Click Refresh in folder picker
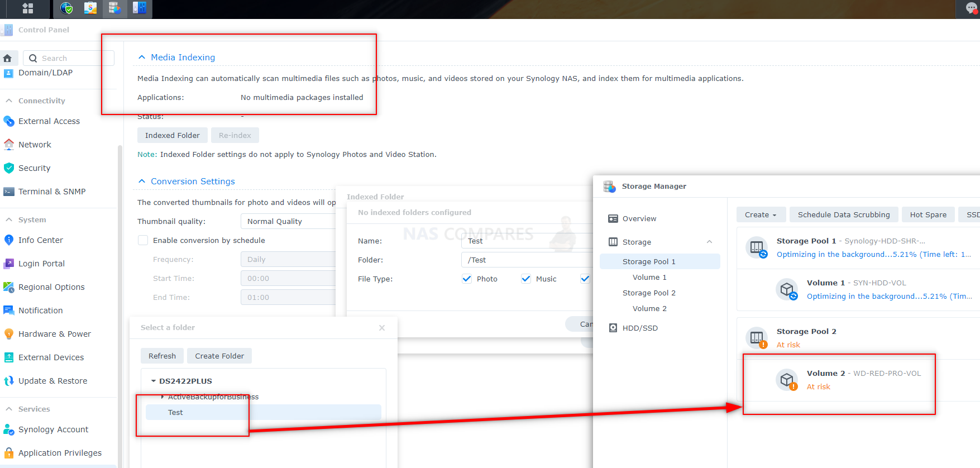980x468 pixels. tap(162, 356)
